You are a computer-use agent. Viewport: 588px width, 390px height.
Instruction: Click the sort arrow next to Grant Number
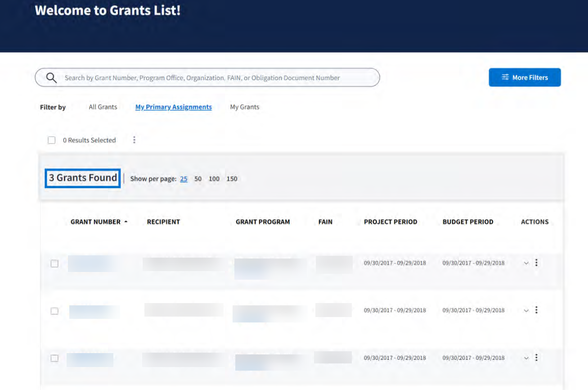coord(126,222)
